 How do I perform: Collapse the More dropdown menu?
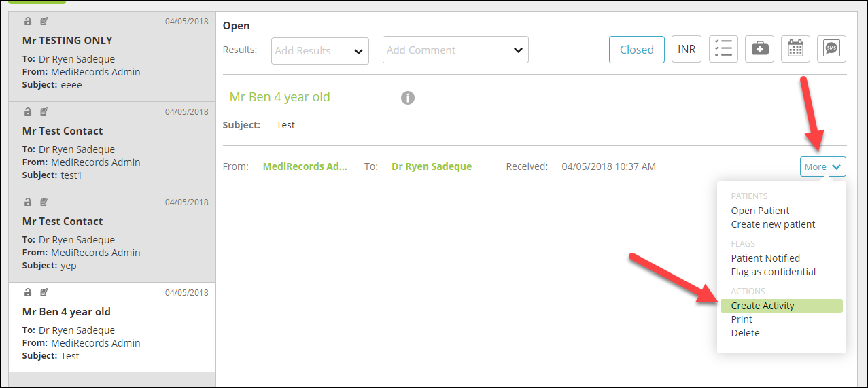tap(823, 166)
